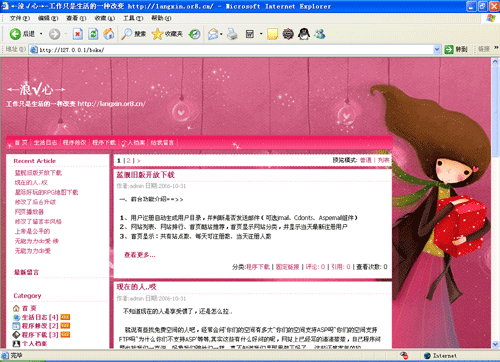This screenshot has width=500, height=362.
Task: Refresh the page with the green arrows icon
Action: pos(93,34)
